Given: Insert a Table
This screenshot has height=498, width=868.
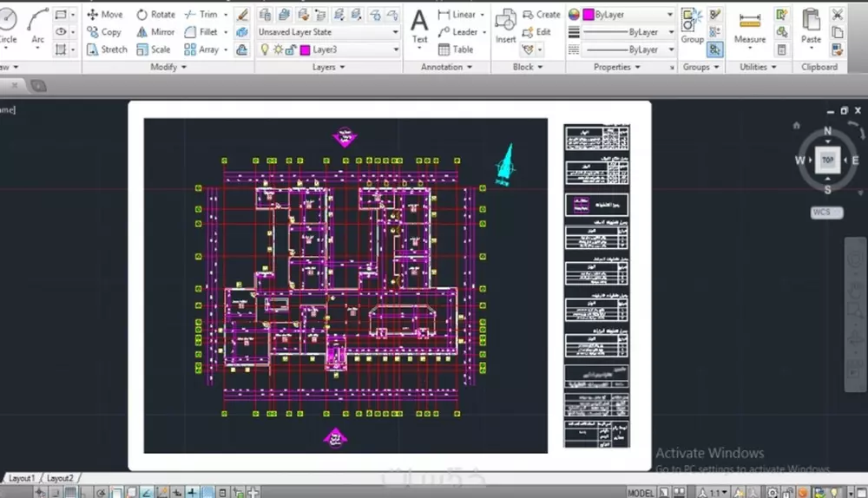Looking at the screenshot, I should coord(456,49).
